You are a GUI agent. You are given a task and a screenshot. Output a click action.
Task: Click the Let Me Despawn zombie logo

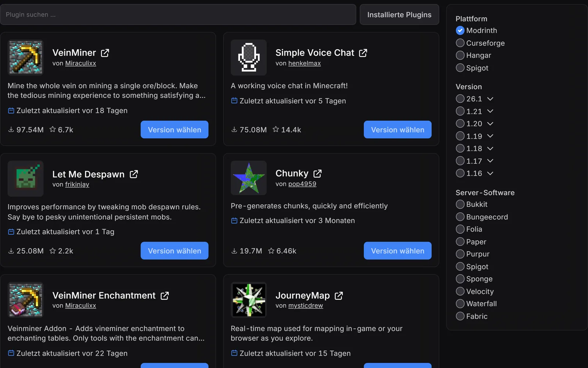point(26,178)
